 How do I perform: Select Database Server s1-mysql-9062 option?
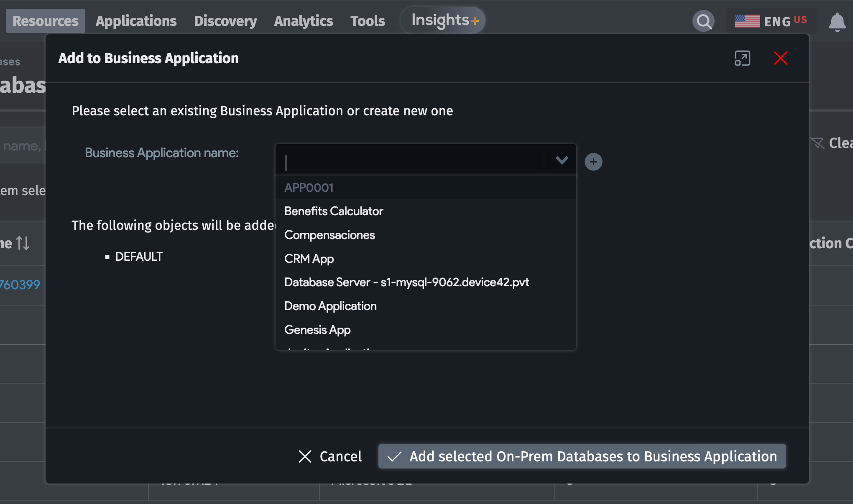click(x=406, y=282)
